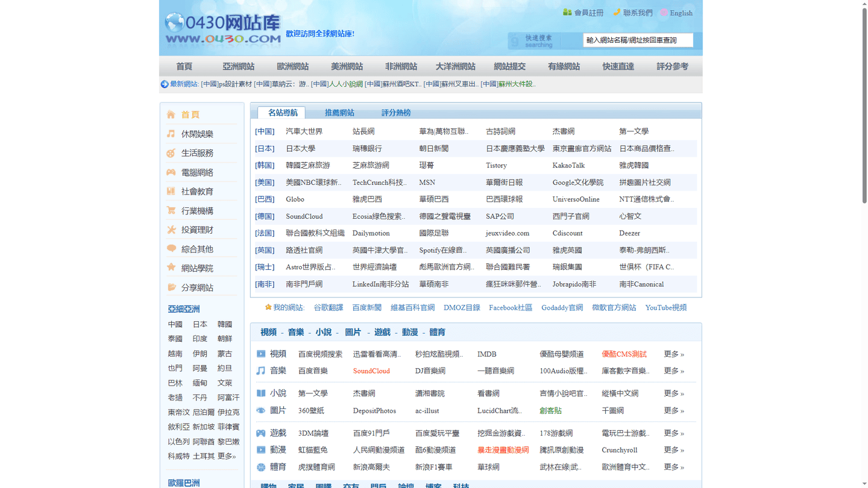Open the Facebook社區 link

pos(511,308)
